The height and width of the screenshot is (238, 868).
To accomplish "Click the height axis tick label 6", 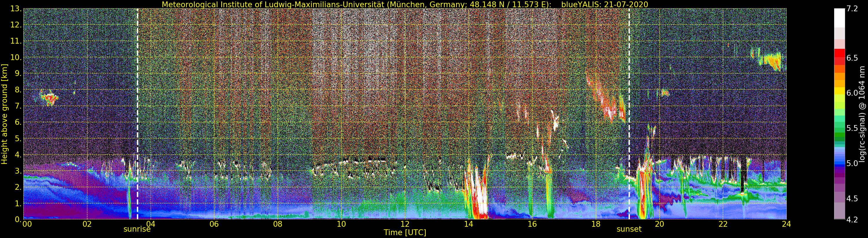I will click(x=18, y=122).
